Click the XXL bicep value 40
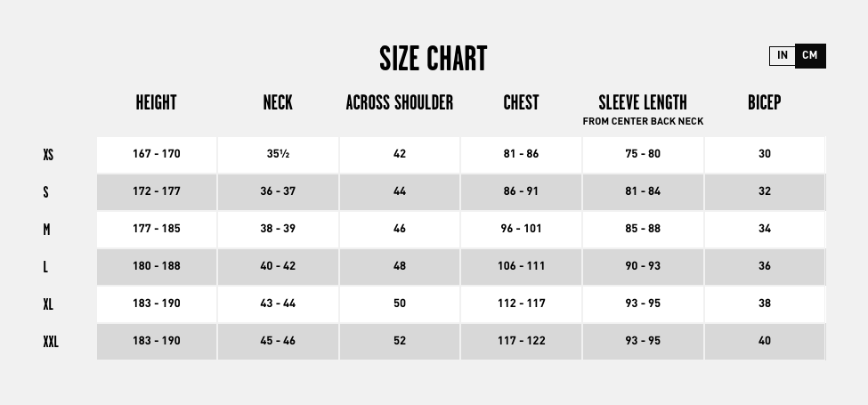The height and width of the screenshot is (405, 868). (765, 341)
